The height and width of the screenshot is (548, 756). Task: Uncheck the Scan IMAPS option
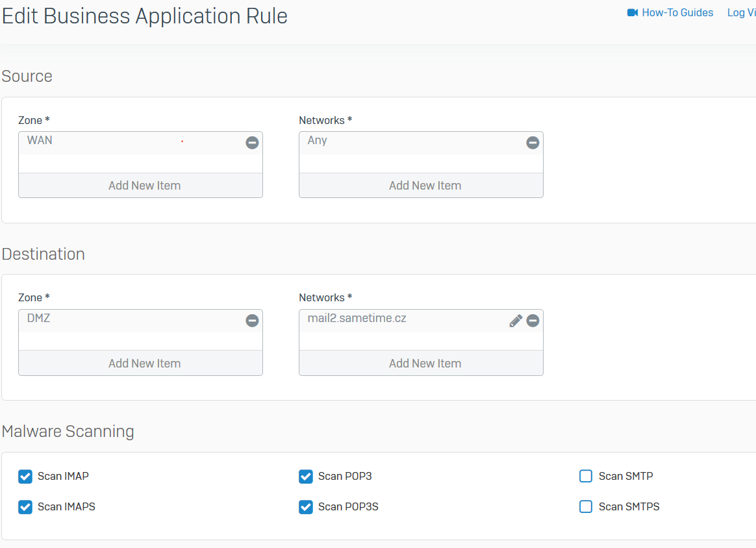[x=25, y=507]
